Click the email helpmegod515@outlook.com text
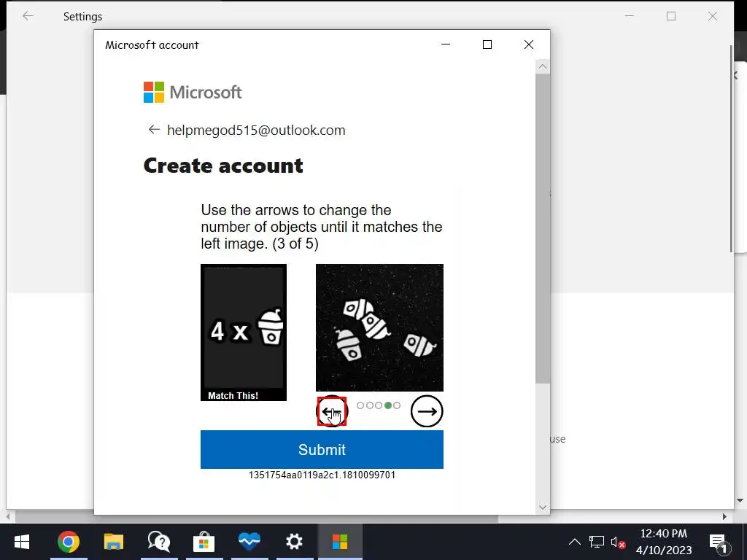The height and width of the screenshot is (560, 747). pyautogui.click(x=256, y=130)
